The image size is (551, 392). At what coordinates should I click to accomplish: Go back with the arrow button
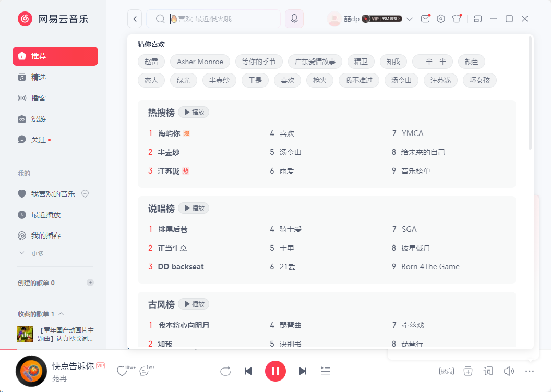[135, 19]
